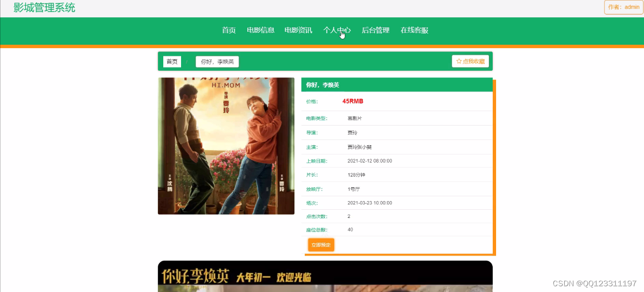Click the 上映日期 label
Viewport: 644px width, 292px height.
(316, 161)
